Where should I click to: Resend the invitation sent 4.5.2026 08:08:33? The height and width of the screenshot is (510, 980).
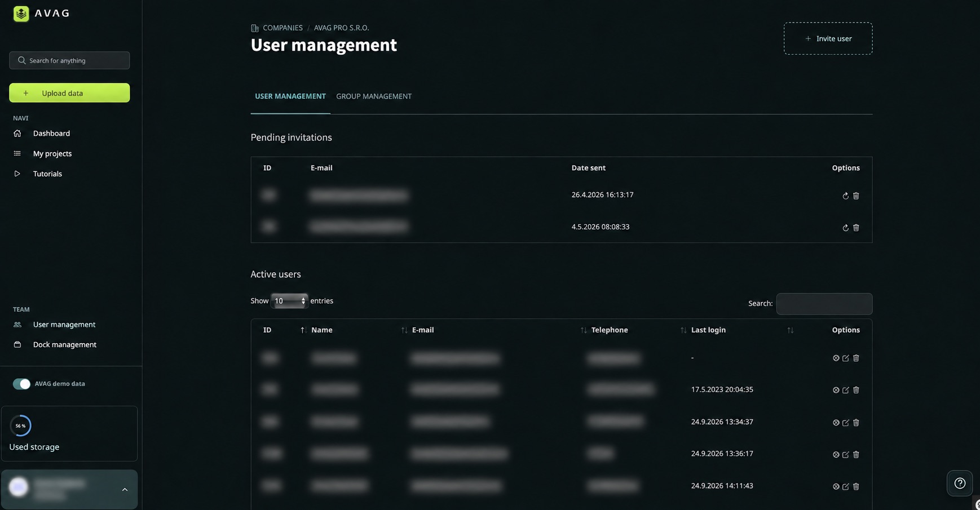pos(845,228)
